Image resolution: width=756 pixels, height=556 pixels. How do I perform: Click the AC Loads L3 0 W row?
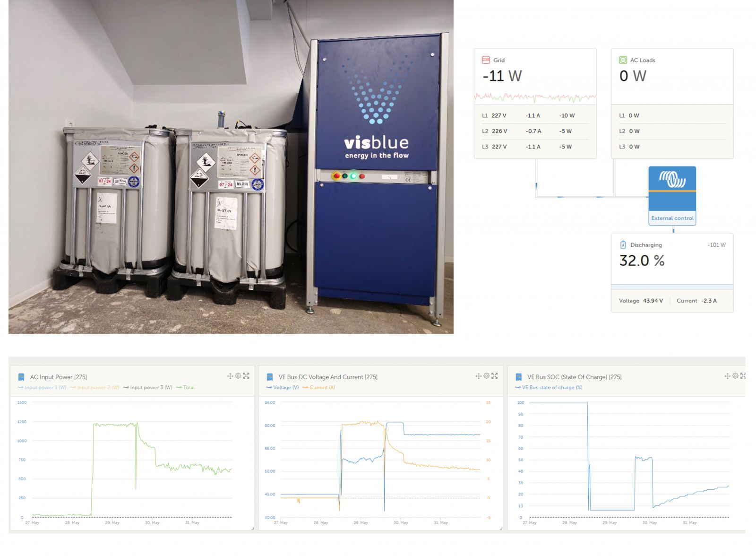(x=672, y=147)
